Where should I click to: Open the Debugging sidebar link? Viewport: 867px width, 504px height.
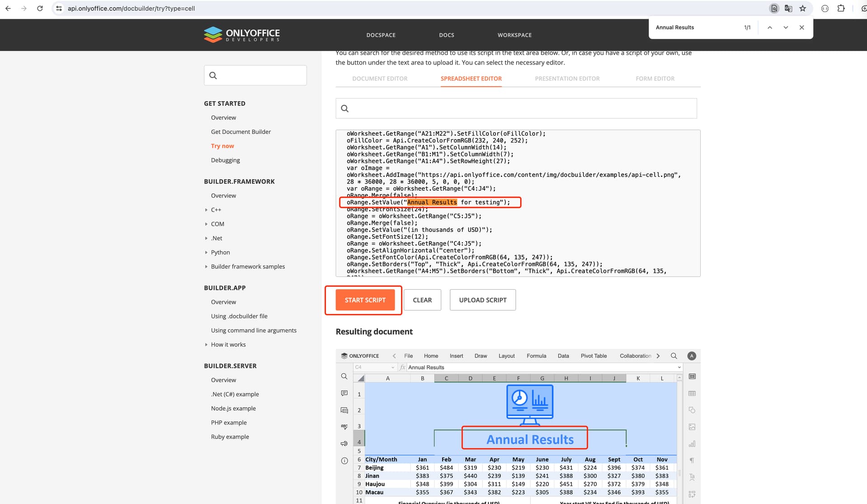(225, 160)
